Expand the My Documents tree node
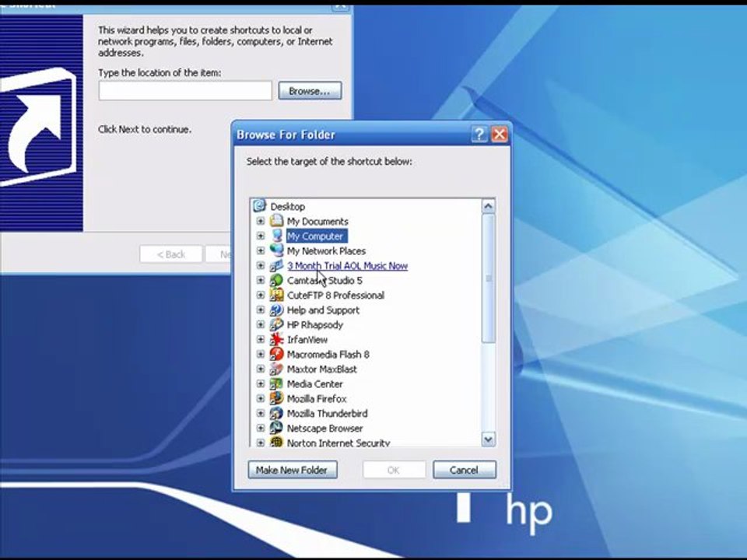747x560 pixels. (260, 221)
